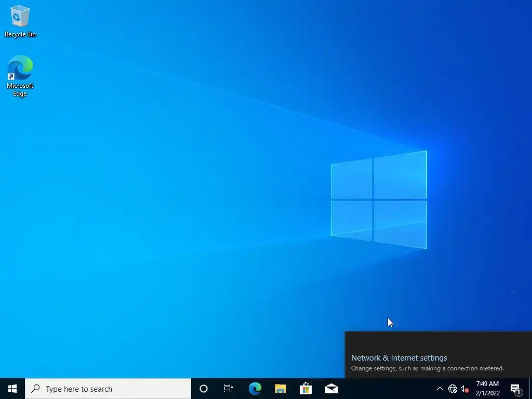Open Cortana from the taskbar
This screenshot has width=532, height=399.
[x=204, y=389]
